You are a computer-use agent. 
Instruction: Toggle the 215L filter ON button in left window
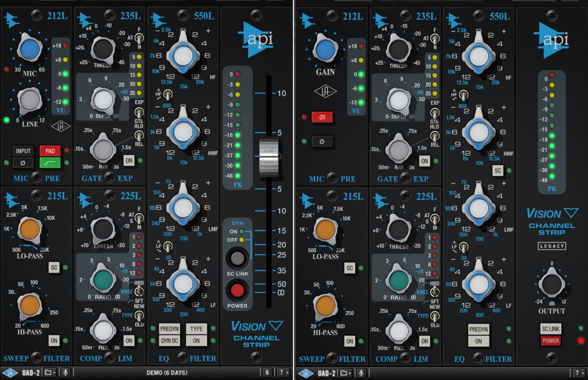(x=54, y=341)
